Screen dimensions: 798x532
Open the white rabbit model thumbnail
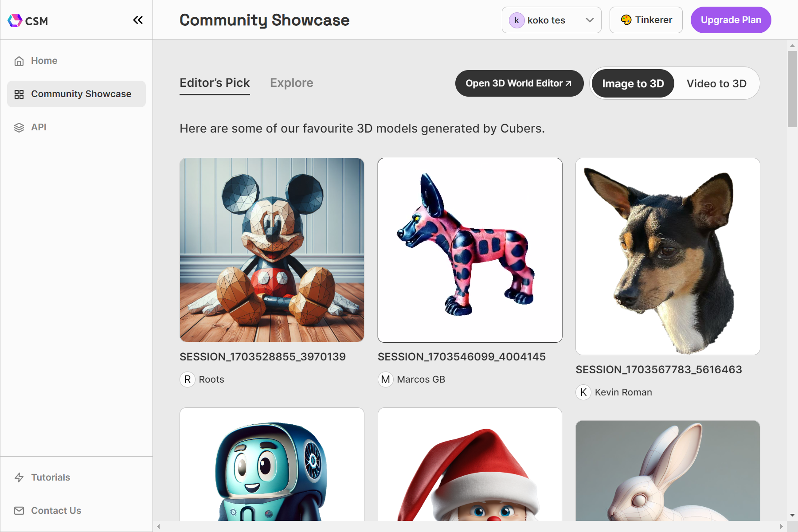click(x=668, y=471)
